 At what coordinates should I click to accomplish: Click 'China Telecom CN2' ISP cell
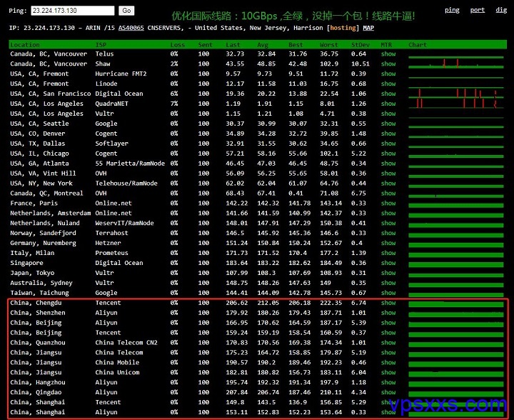pyautogui.click(x=126, y=343)
